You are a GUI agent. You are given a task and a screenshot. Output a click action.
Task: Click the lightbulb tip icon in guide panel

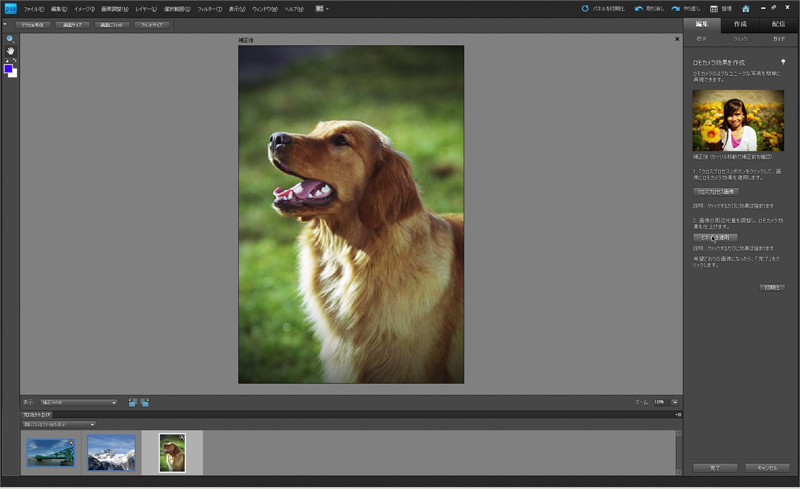782,62
